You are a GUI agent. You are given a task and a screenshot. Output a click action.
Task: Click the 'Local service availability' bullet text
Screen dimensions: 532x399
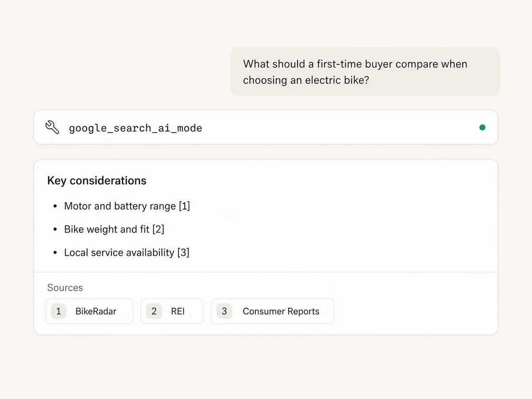pos(119,253)
